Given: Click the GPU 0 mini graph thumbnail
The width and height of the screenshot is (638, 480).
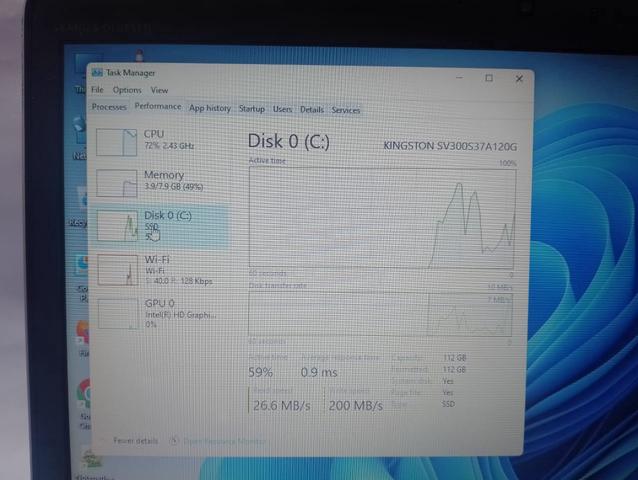Looking at the screenshot, I should (x=118, y=314).
